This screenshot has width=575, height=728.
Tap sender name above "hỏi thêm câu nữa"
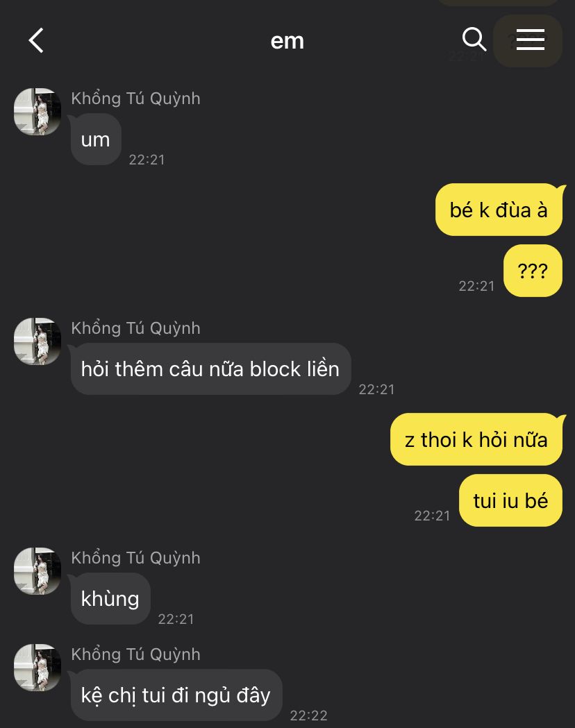(135, 328)
